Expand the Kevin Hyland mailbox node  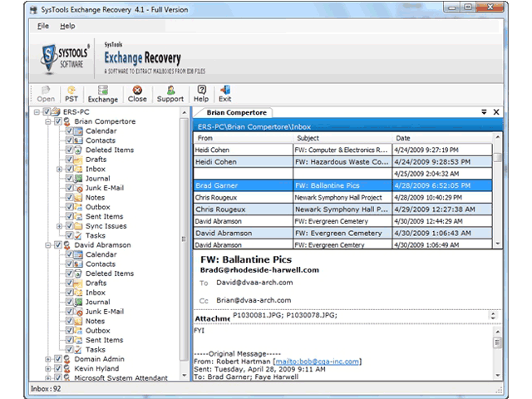[48, 368]
